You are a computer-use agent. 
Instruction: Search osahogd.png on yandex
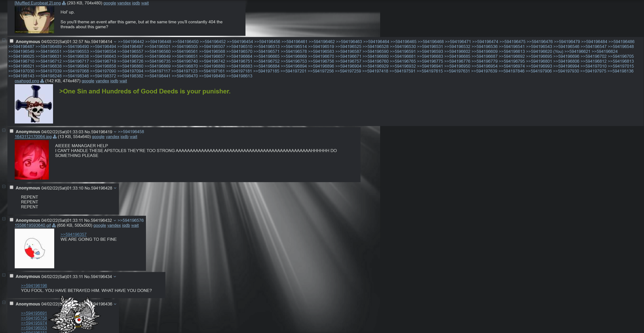click(x=102, y=81)
